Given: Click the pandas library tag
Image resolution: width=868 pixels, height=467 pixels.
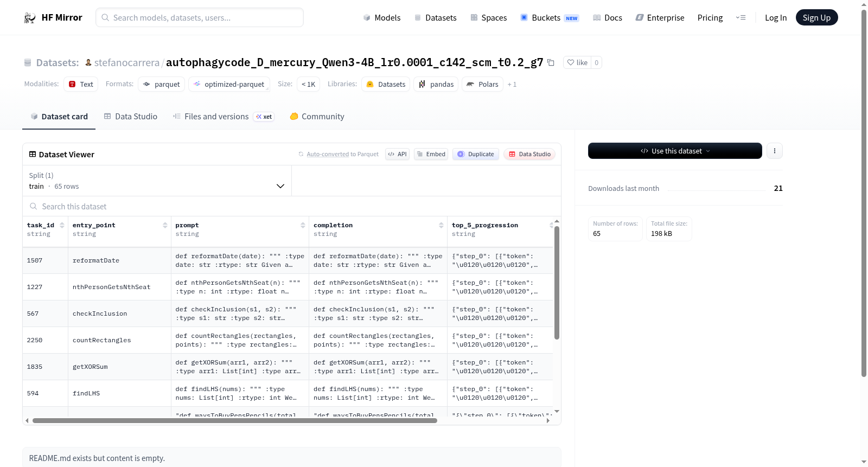Looking at the screenshot, I should click(436, 84).
